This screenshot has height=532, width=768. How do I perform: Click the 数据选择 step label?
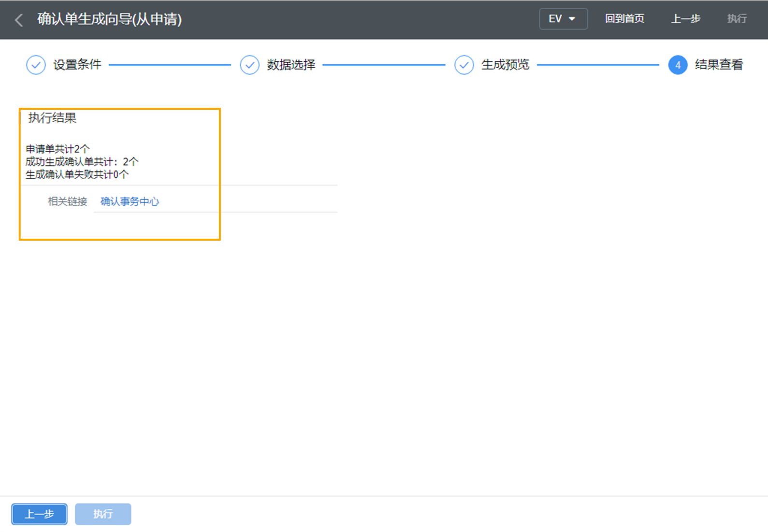[x=291, y=65]
